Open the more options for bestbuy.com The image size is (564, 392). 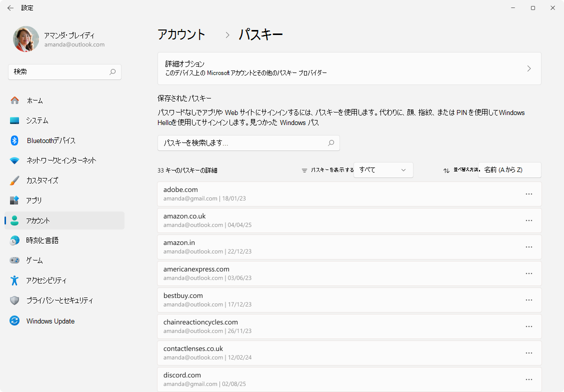pos(529,300)
